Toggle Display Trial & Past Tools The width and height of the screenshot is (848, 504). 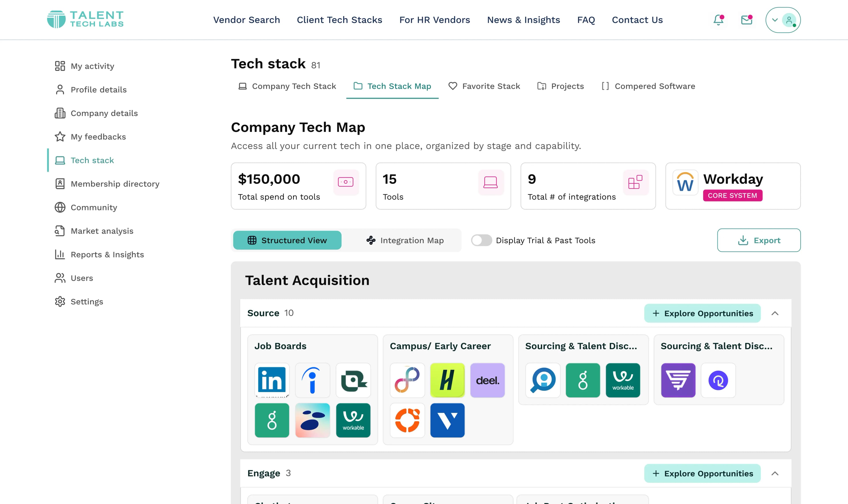481,240
